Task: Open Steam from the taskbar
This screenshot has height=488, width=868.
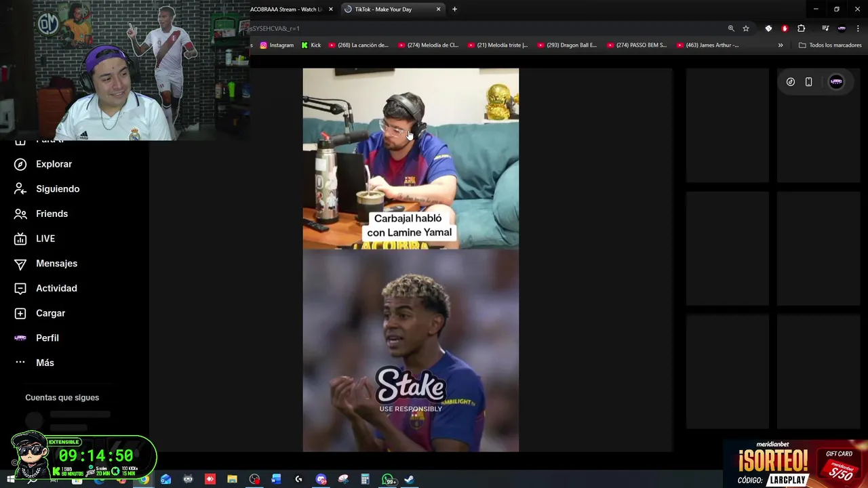Action: point(410,479)
